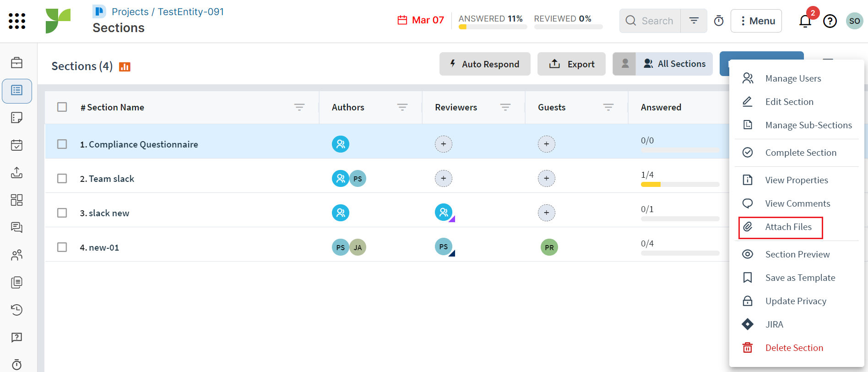Click the orange chart icon beside Sections (4)
Viewport: 868px width, 372px height.
pyautogui.click(x=125, y=67)
